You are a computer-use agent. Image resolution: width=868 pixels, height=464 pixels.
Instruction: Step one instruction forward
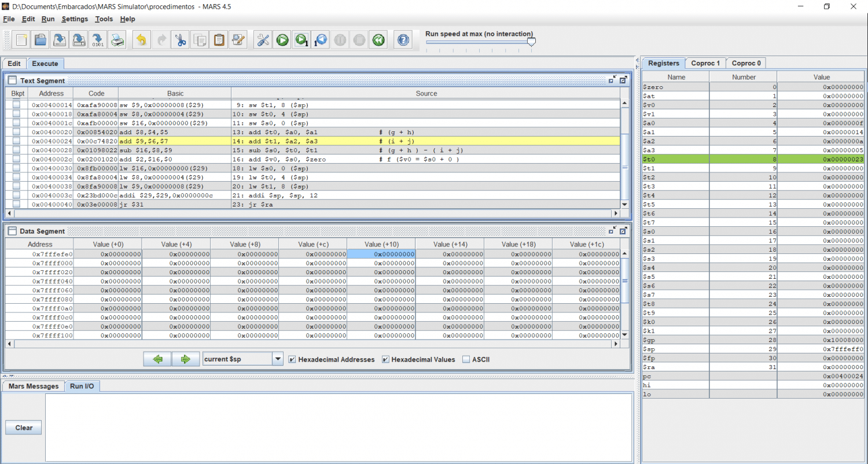pos(301,40)
